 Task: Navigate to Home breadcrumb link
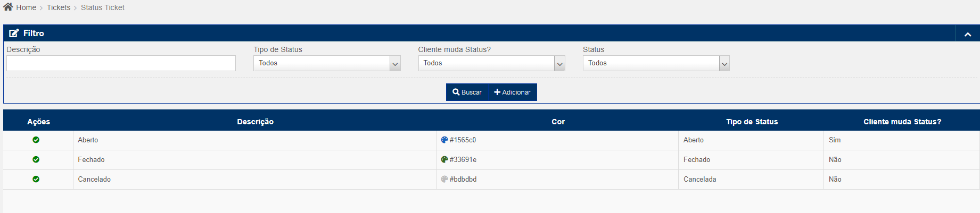coord(26,7)
